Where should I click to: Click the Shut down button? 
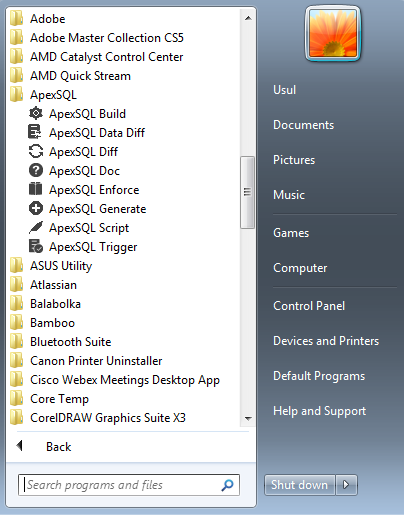coord(299,485)
